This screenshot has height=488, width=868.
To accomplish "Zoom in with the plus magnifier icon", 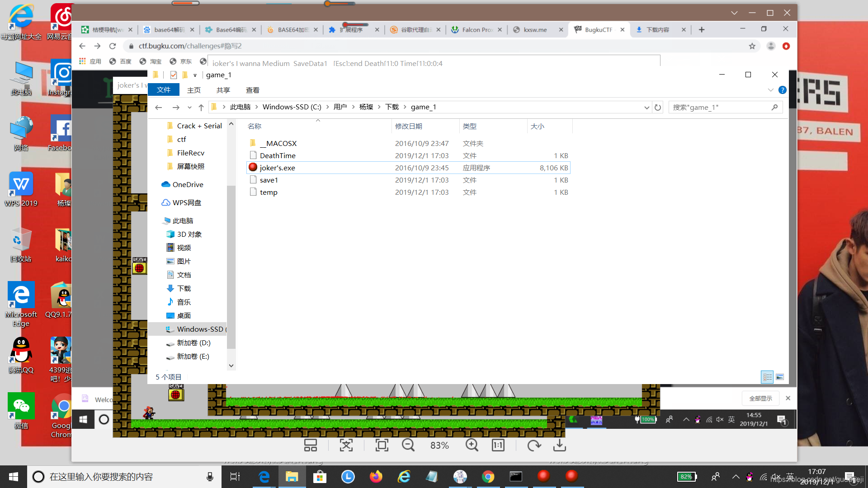I will (x=472, y=446).
